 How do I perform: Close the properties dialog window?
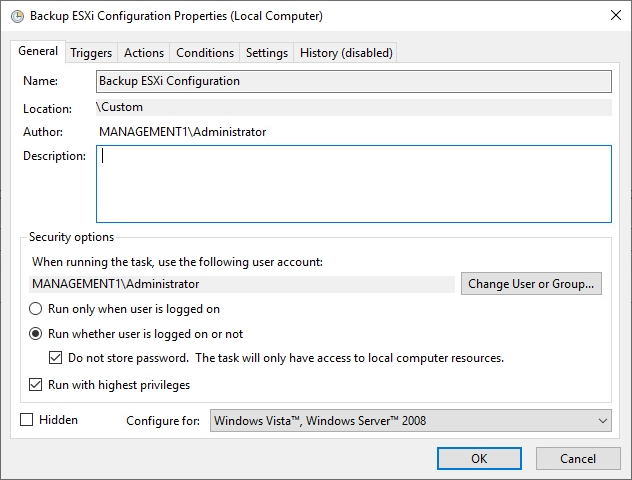pos(612,17)
